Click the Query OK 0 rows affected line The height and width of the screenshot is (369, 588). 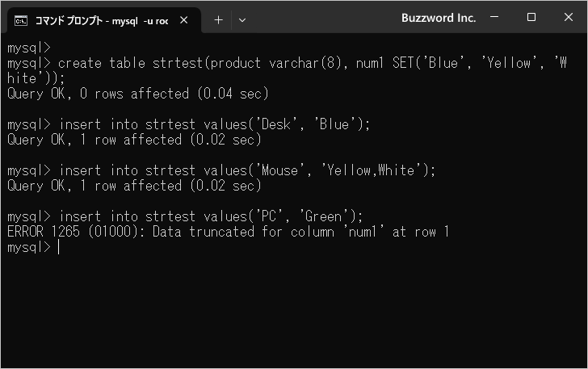click(138, 94)
